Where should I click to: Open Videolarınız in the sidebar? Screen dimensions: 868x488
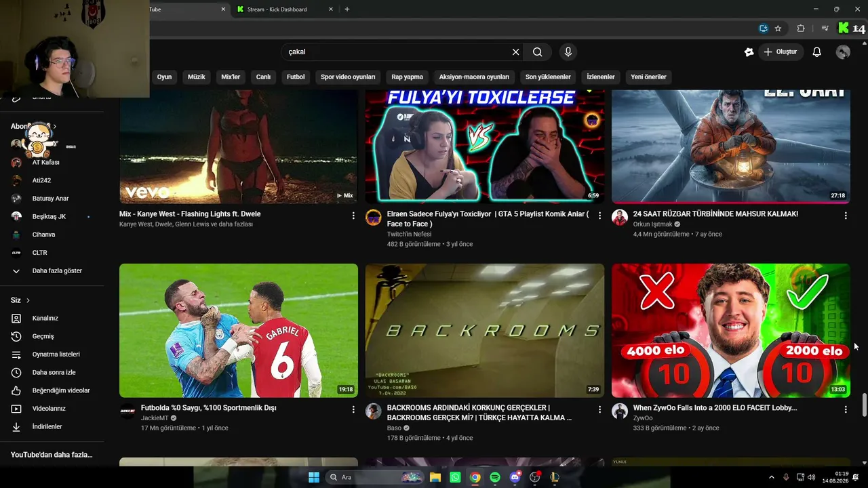tap(52, 409)
